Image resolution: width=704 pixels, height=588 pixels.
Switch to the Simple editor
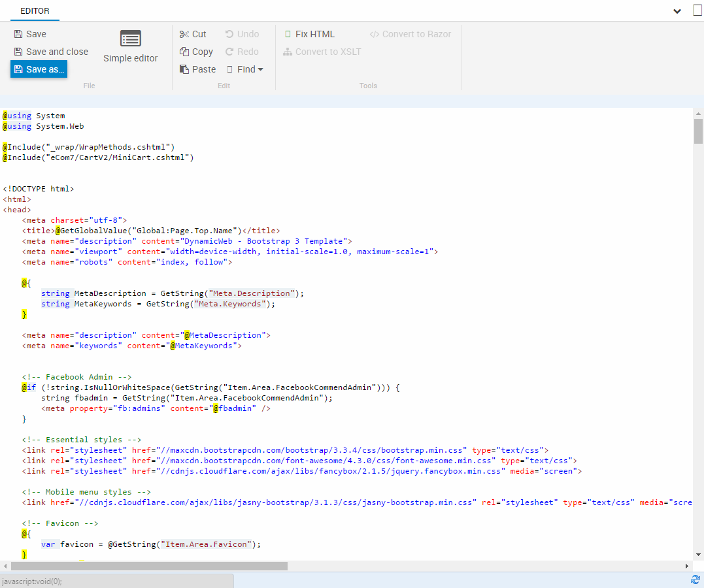[131, 46]
